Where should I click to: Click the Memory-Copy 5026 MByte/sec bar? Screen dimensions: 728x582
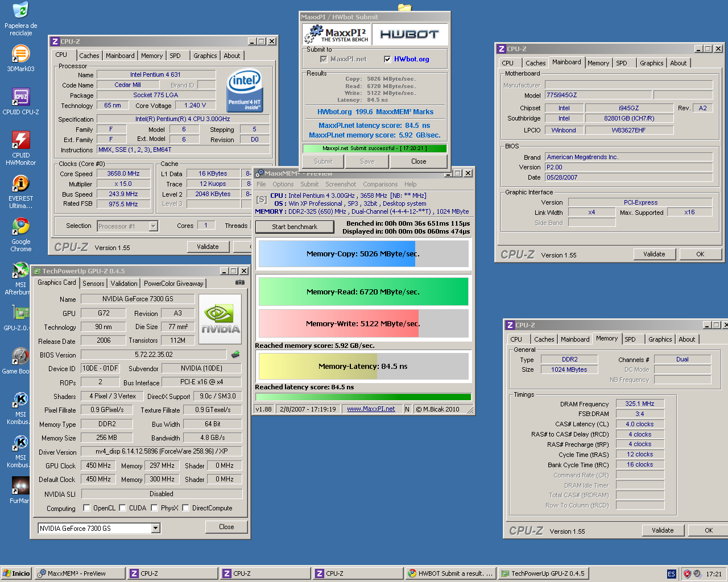[363, 254]
